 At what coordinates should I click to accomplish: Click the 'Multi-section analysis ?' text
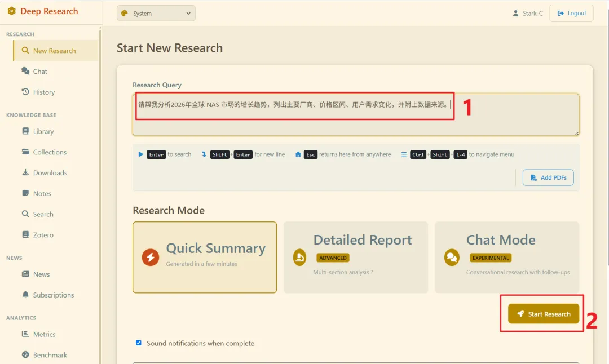pyautogui.click(x=343, y=272)
